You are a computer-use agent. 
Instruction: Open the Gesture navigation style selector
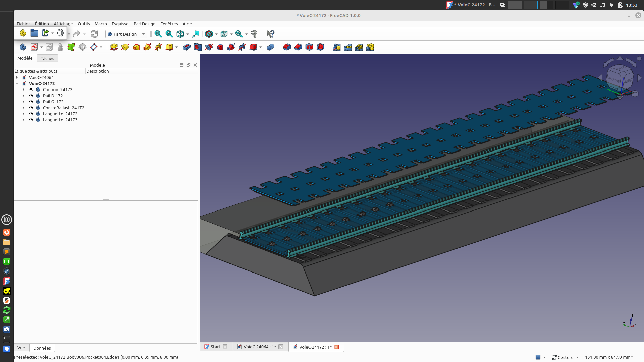click(566, 357)
